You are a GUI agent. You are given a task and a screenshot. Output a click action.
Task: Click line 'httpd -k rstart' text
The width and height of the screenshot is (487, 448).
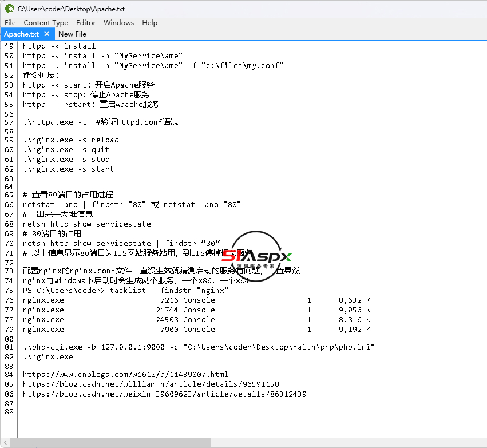pyautogui.click(x=90, y=104)
